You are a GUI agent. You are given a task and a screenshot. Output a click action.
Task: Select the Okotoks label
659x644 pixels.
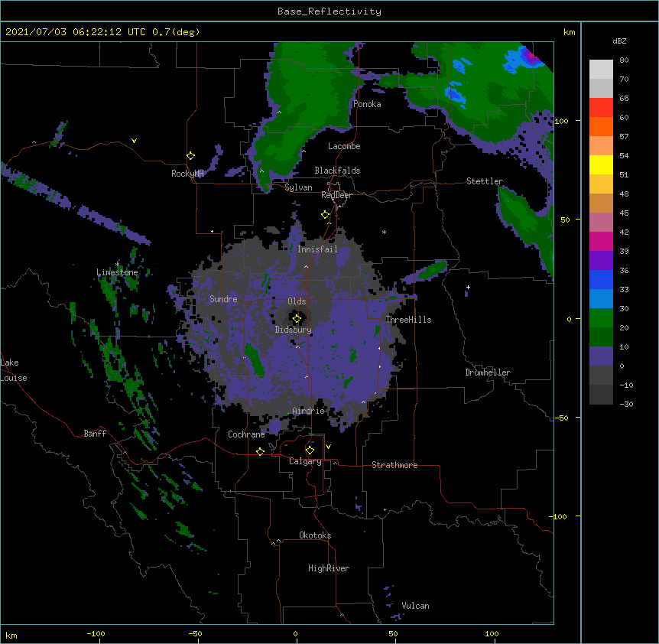click(315, 535)
